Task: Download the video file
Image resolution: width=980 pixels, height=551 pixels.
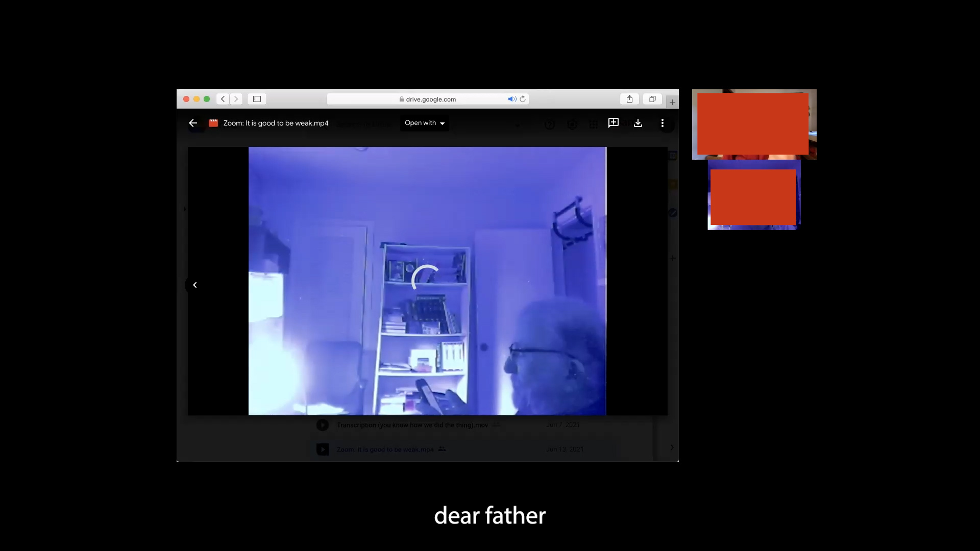Action: (x=638, y=123)
